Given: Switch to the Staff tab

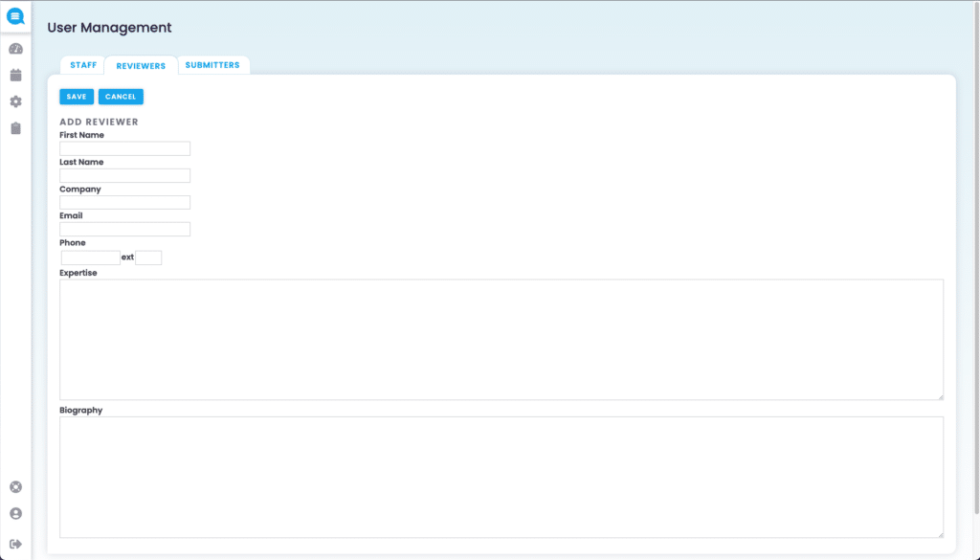Looking at the screenshot, I should pyautogui.click(x=83, y=65).
